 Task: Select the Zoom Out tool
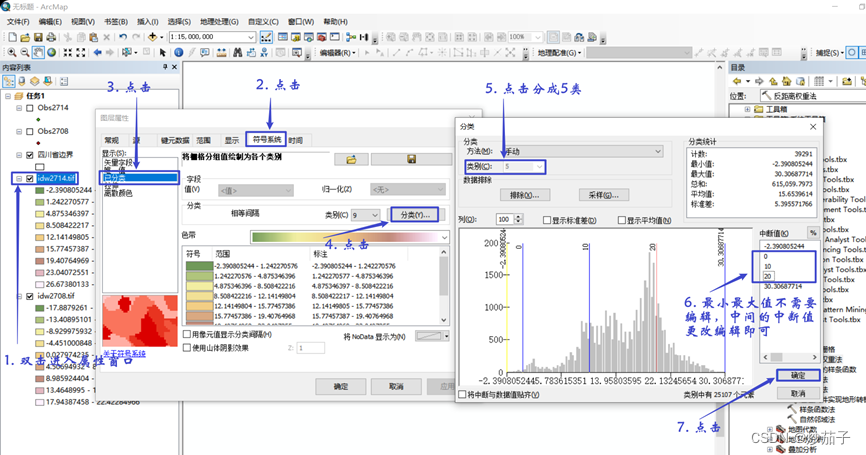click(25, 52)
